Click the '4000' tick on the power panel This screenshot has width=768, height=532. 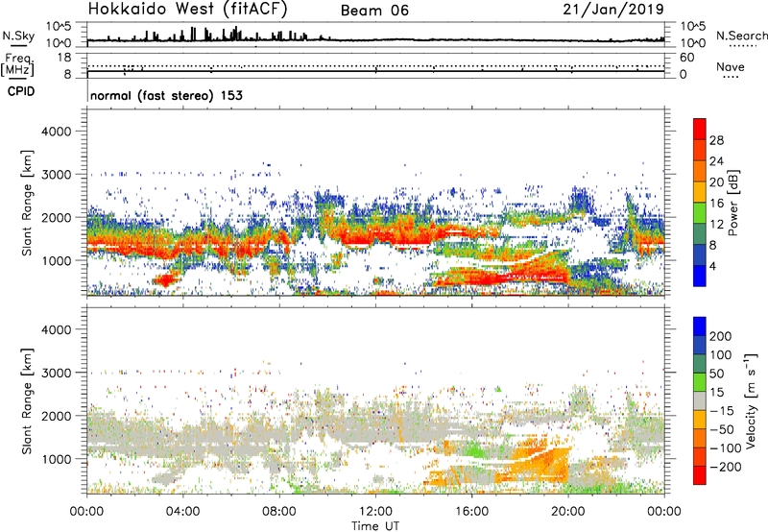coord(57,132)
